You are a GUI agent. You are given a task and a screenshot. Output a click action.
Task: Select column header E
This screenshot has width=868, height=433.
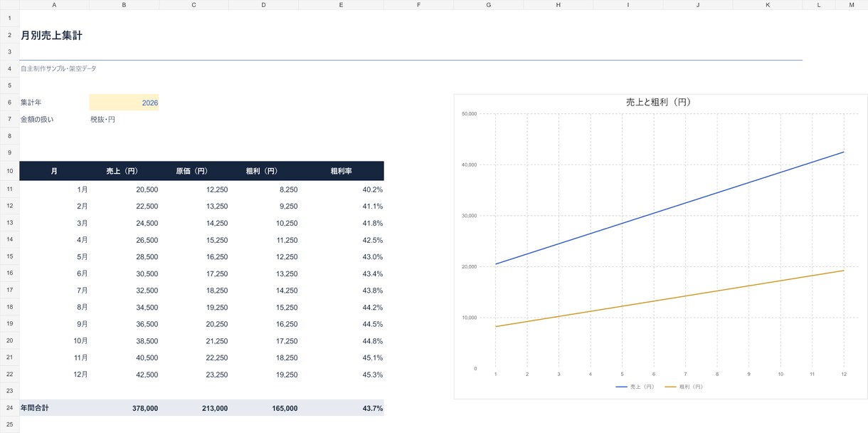[x=342, y=5]
